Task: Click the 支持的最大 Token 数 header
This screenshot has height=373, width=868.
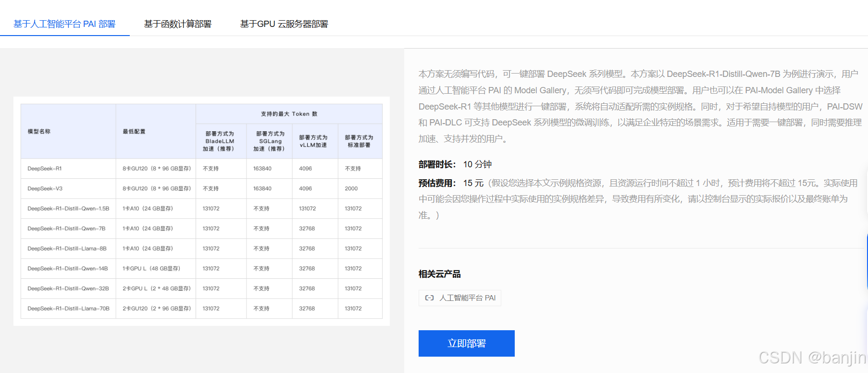Action: point(289,114)
